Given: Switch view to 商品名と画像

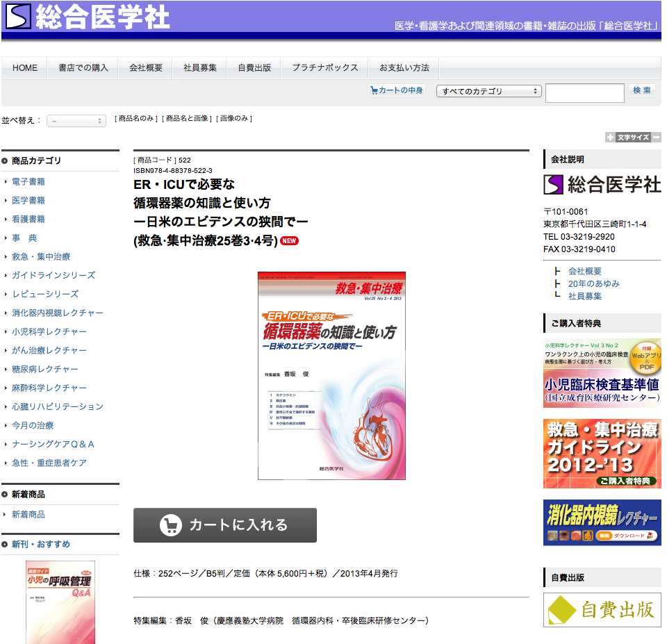Looking at the screenshot, I should (x=186, y=118).
